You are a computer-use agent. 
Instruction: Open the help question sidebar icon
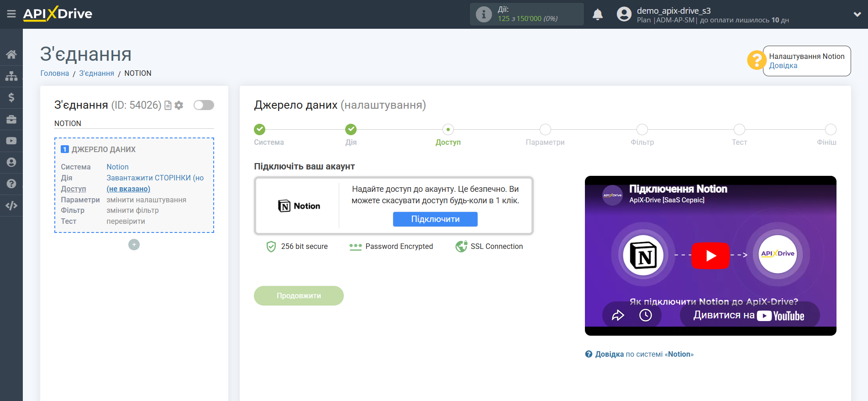click(11, 184)
